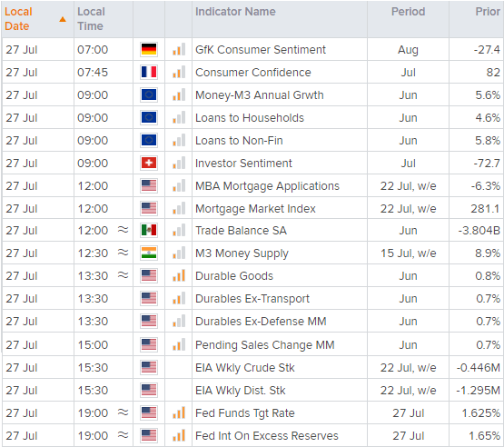Select the prior value -0.446M

[479, 368]
